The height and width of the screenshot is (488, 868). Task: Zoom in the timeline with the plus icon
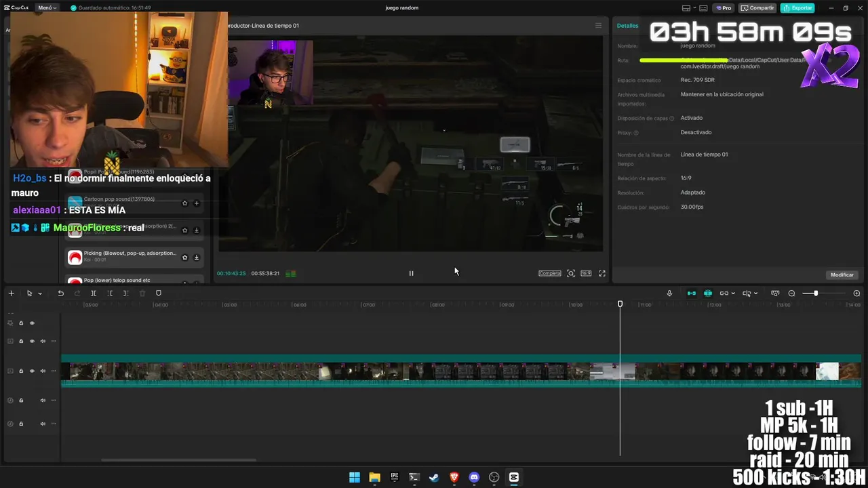[856, 293]
